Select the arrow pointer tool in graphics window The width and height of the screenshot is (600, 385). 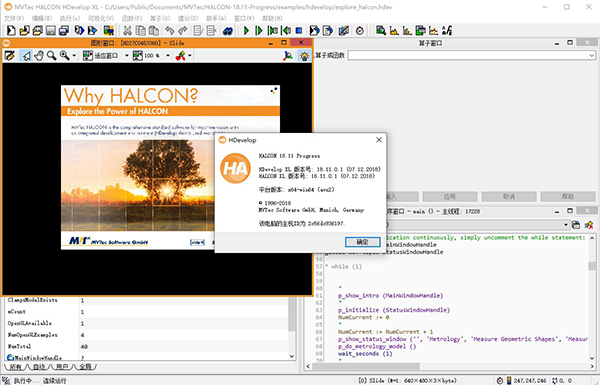[x=26, y=55]
